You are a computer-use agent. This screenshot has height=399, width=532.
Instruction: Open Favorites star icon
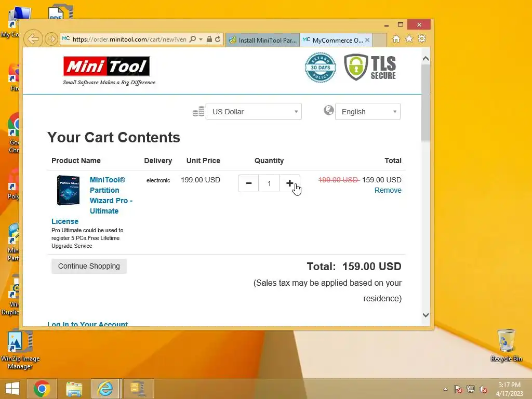tap(409, 39)
